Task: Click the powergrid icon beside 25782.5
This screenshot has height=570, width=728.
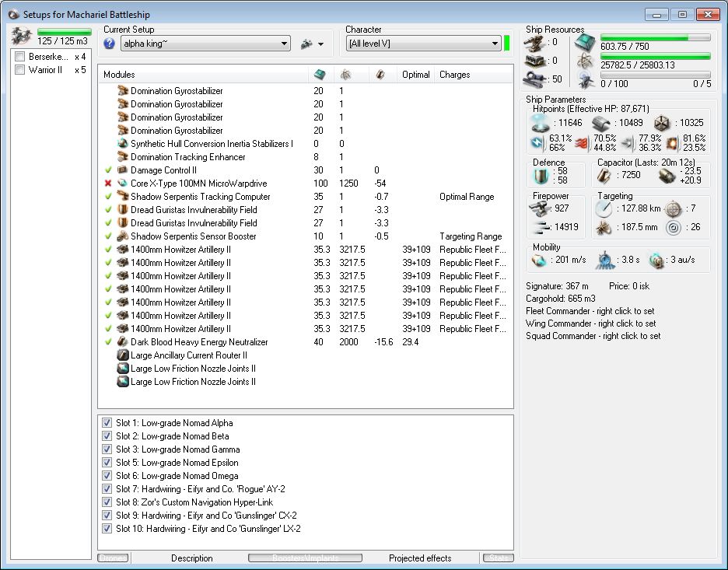Action: 586,61
